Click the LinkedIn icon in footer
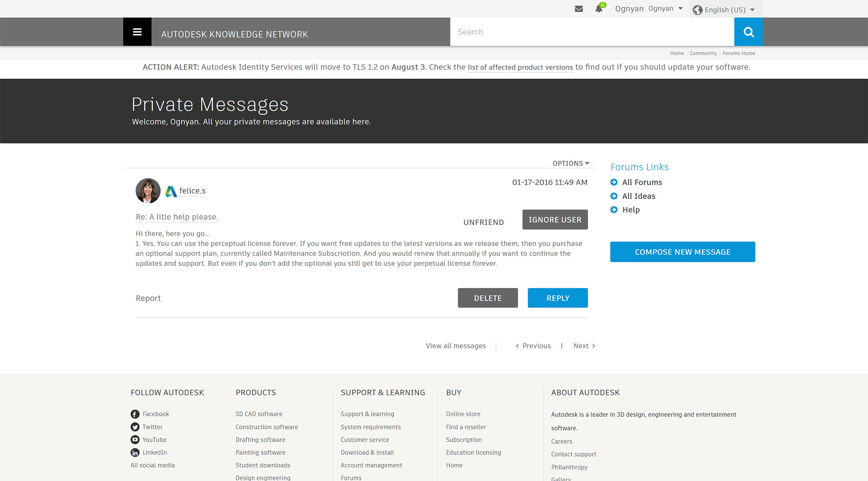 tap(135, 453)
